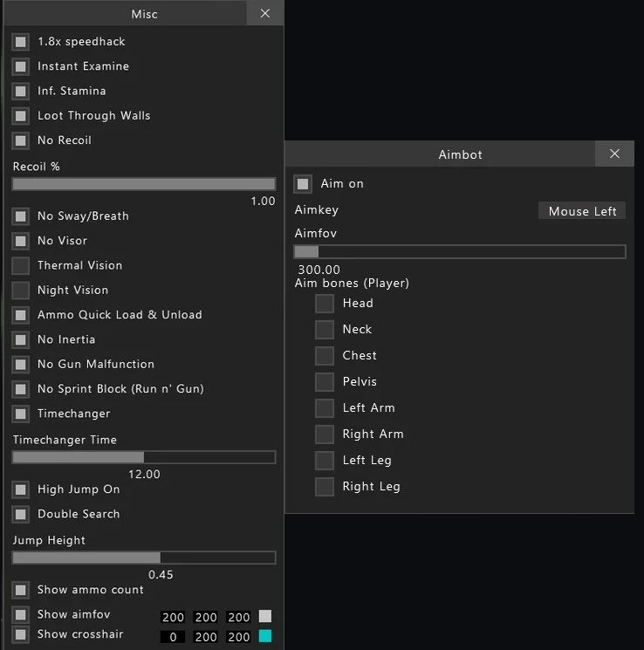Toggle the No Recoil checkbox
Screen dimensions: 644x650
(x=20, y=140)
